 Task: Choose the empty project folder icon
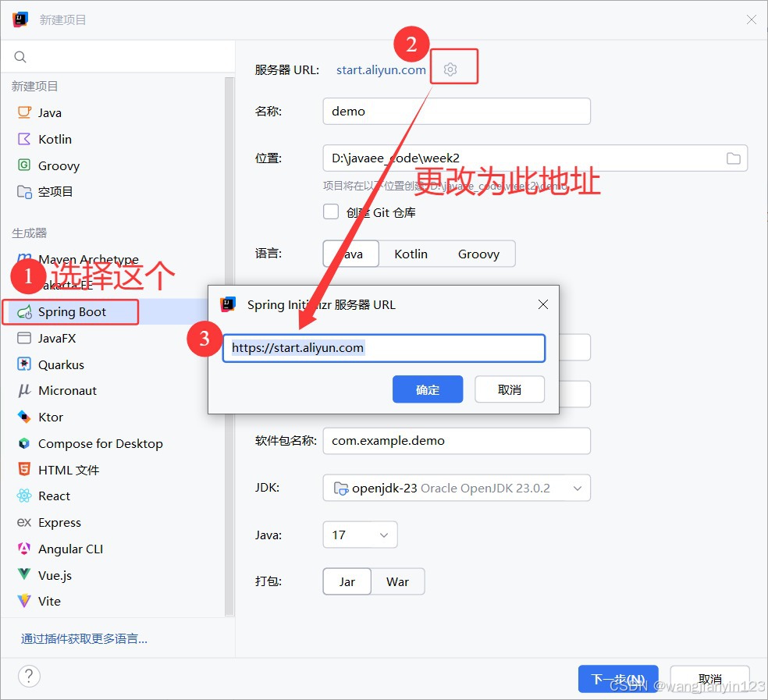tap(24, 191)
